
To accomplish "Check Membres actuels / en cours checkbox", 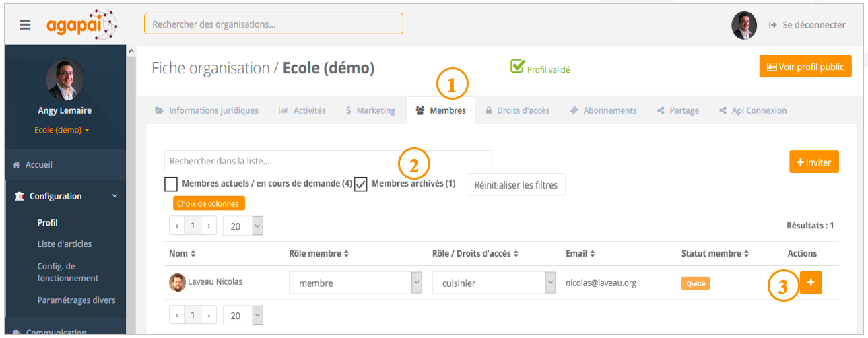I will [171, 184].
